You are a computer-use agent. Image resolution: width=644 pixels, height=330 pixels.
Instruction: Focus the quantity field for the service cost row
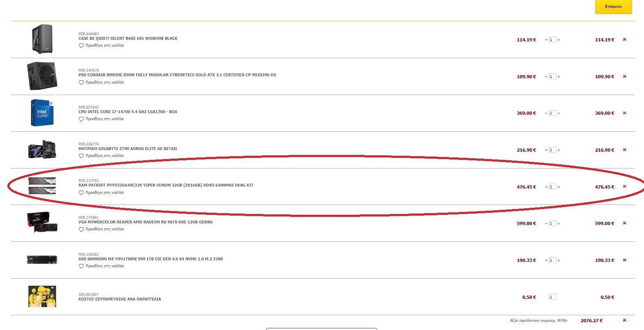pyautogui.click(x=553, y=297)
